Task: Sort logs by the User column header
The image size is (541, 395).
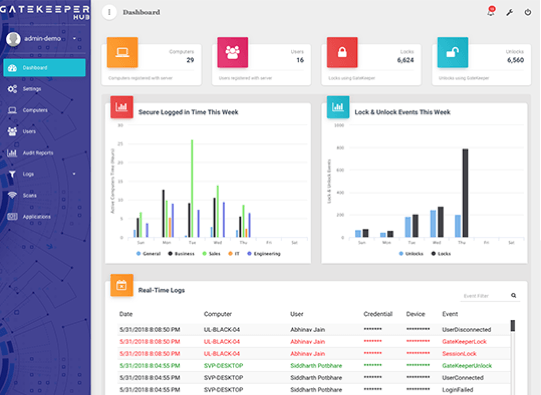Action: click(297, 314)
